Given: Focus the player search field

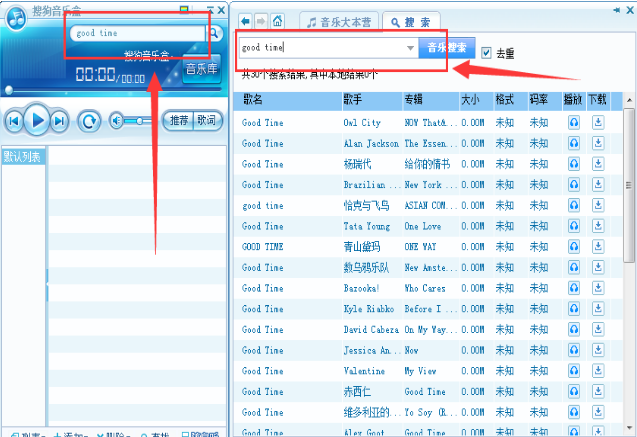Looking at the screenshot, I should [x=138, y=33].
